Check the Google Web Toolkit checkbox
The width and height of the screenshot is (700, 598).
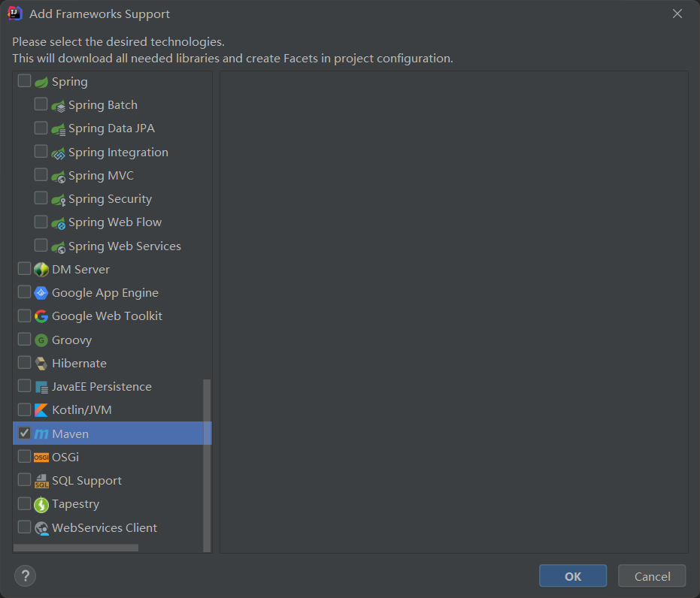(x=24, y=316)
